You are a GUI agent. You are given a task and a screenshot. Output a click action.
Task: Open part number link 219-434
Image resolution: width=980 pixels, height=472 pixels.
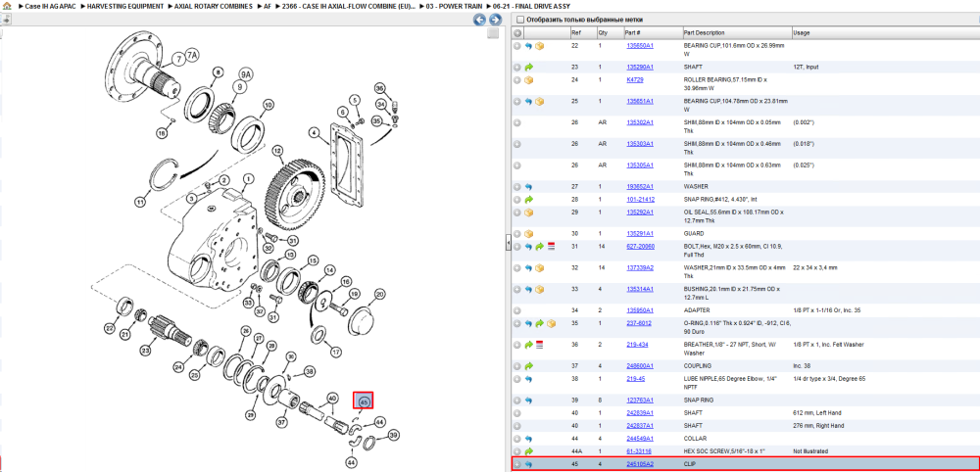click(638, 345)
